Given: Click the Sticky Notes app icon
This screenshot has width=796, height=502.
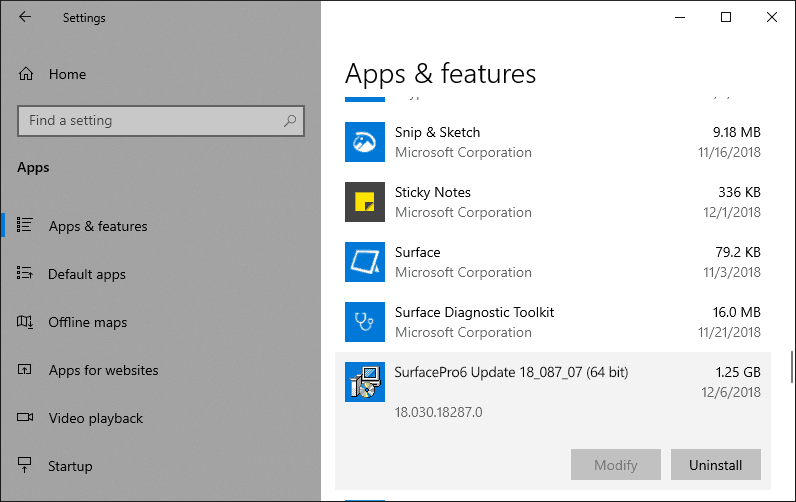Looking at the screenshot, I should pyautogui.click(x=364, y=202).
